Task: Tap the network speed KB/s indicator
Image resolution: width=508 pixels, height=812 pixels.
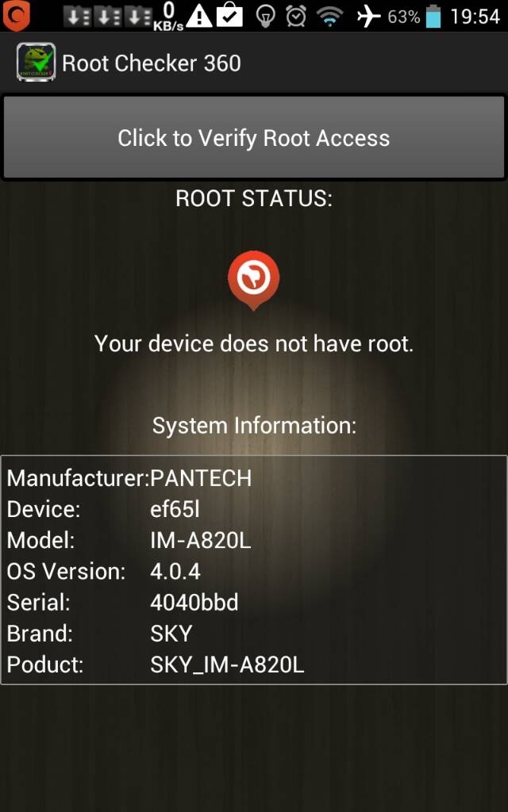Action: [168, 17]
